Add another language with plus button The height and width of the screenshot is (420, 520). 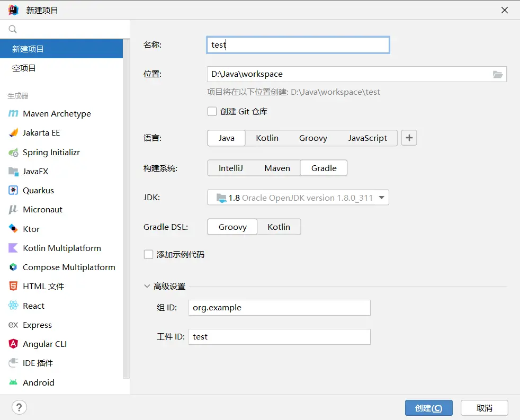click(x=409, y=138)
